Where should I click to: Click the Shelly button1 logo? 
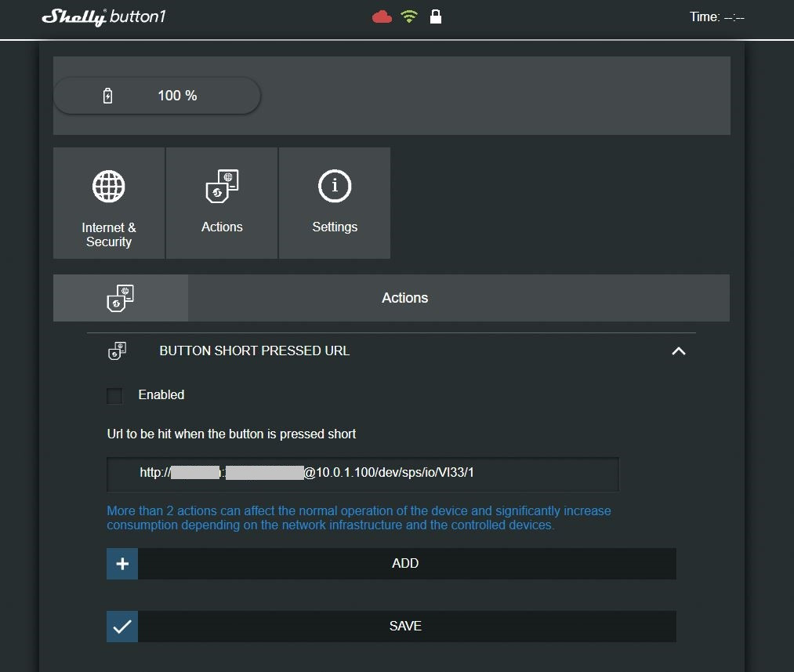coord(103,17)
